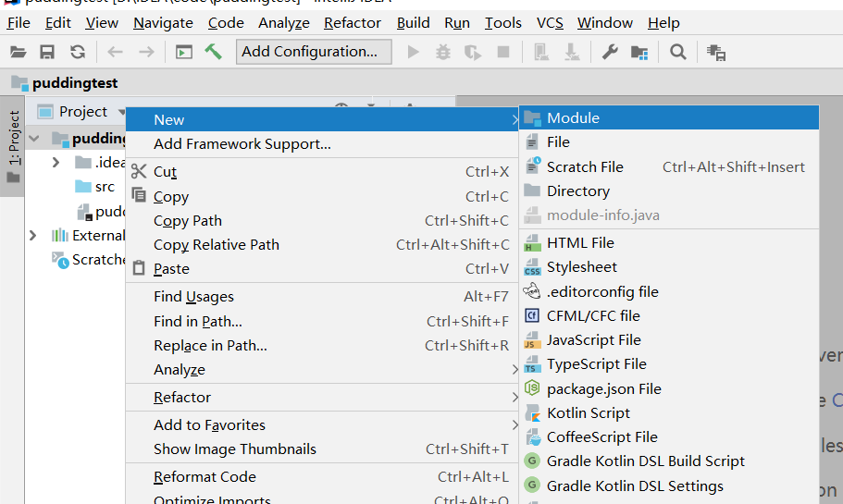The width and height of the screenshot is (843, 504).
Task: Open the Add Configuration dropdown
Action: [314, 52]
